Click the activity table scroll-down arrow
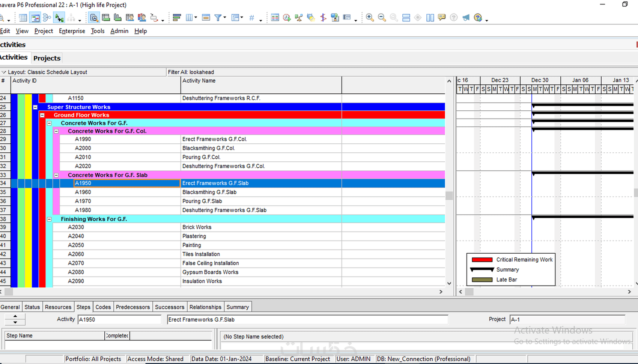The height and width of the screenshot is (364, 638). (449, 283)
